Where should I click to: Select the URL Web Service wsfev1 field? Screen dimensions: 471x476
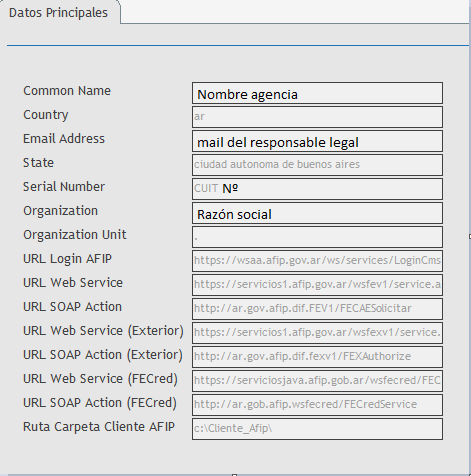click(317, 285)
